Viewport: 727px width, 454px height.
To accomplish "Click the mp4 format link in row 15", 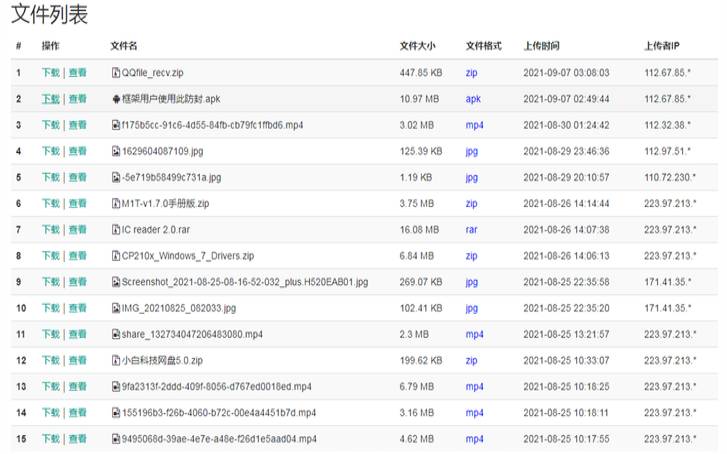I will 474,439.
